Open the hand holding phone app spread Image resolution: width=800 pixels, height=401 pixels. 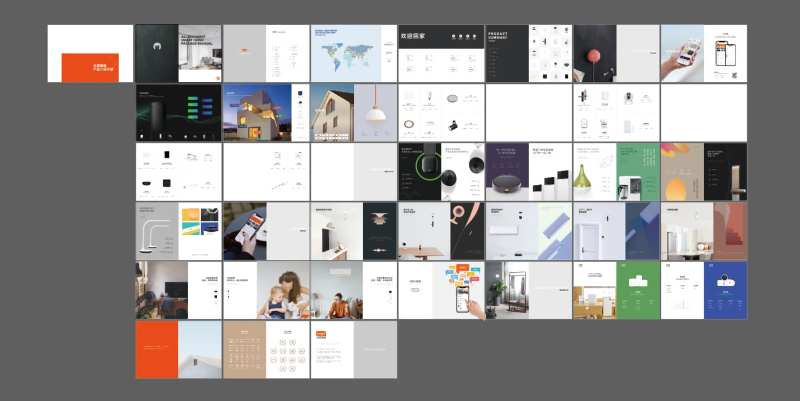704,54
